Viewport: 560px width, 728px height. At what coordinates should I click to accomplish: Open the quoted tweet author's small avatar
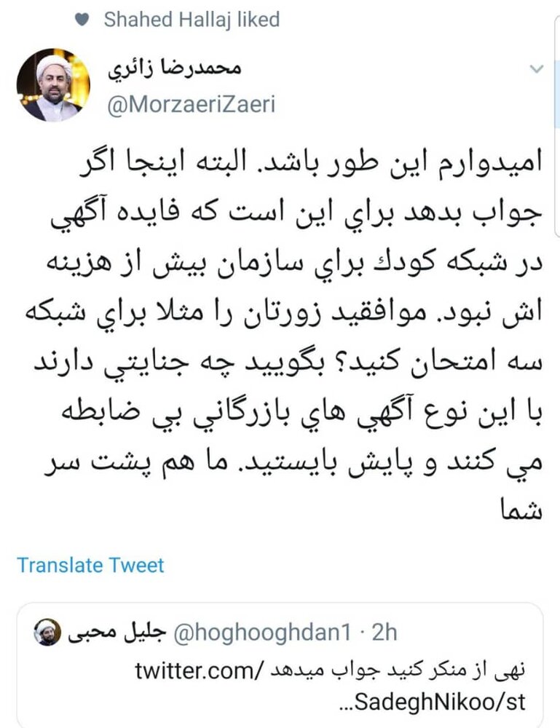(47, 632)
